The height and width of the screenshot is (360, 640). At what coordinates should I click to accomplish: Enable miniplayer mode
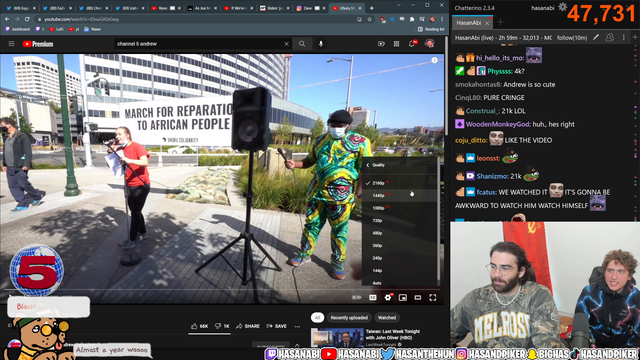coord(403,298)
